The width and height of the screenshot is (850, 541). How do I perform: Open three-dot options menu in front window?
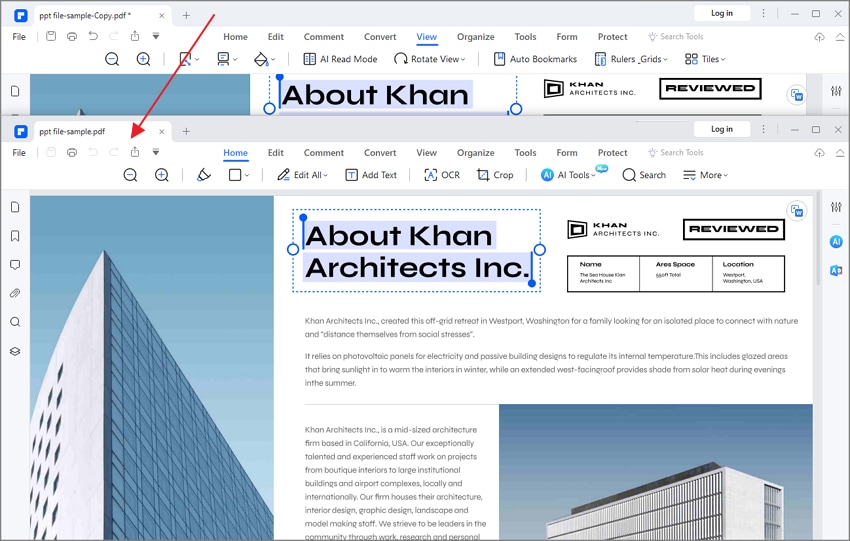click(763, 129)
